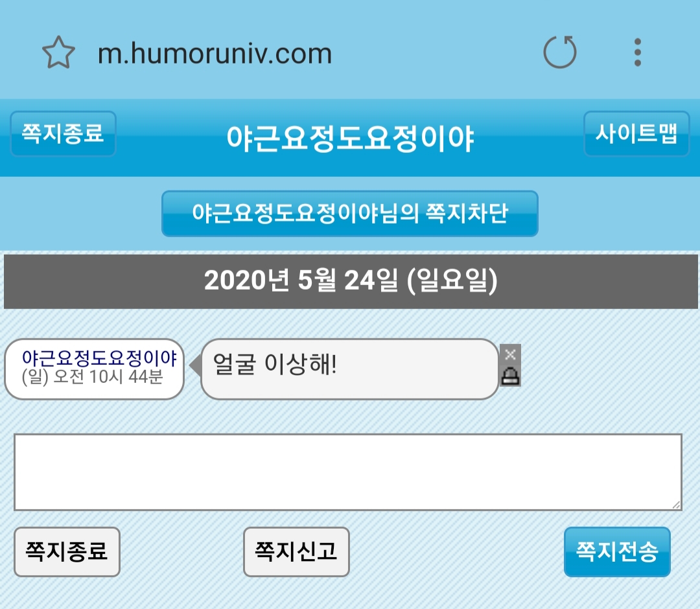
Task: Tap the 야근요정도요정이야 page title
Action: [x=350, y=138]
